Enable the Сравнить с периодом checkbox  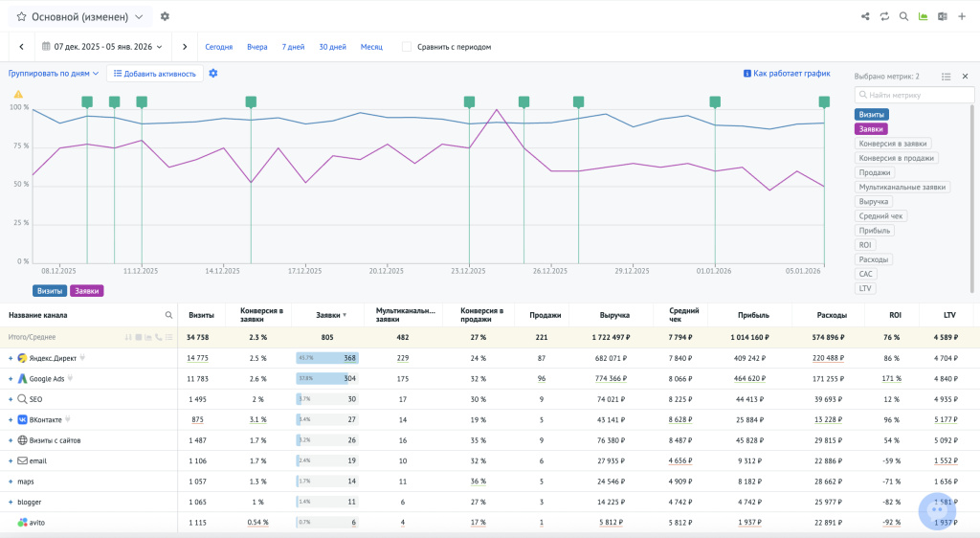(407, 46)
